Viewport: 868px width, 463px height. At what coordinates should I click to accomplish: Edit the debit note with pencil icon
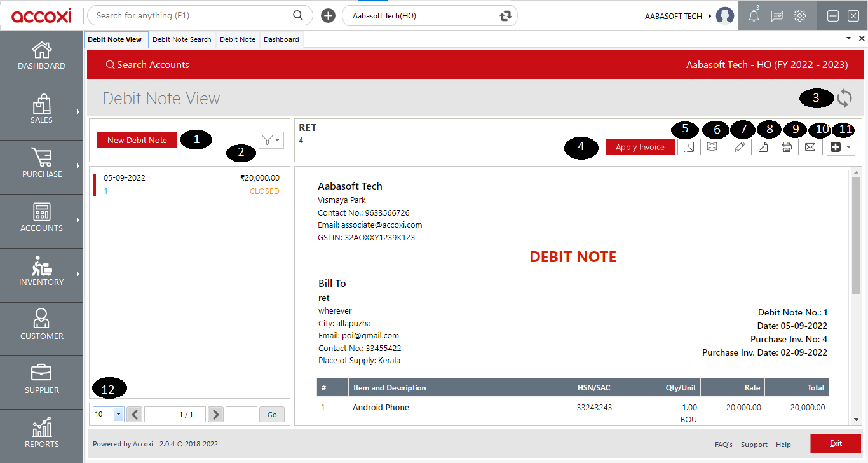pos(739,147)
